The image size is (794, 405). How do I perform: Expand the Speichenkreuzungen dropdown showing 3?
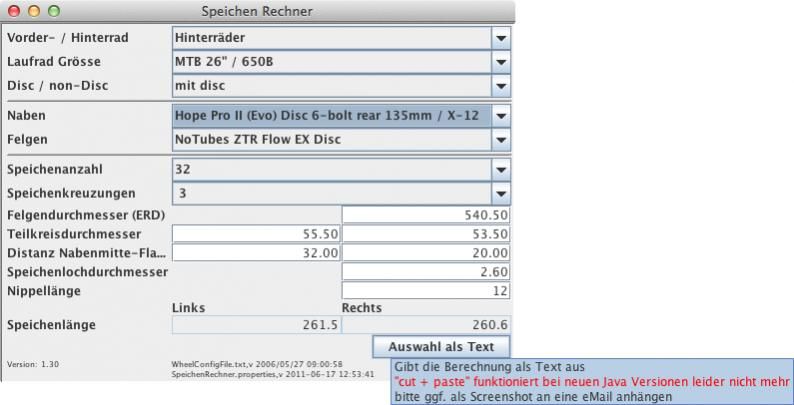[x=501, y=193]
